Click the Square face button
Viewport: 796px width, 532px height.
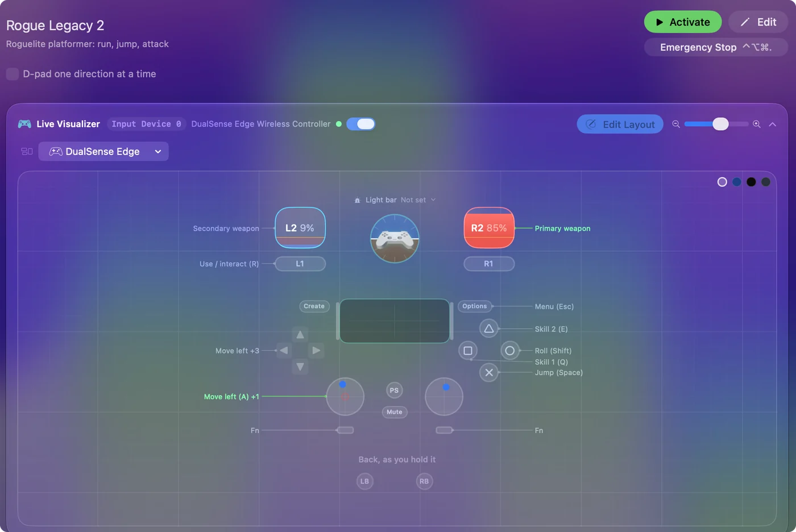[468, 351]
